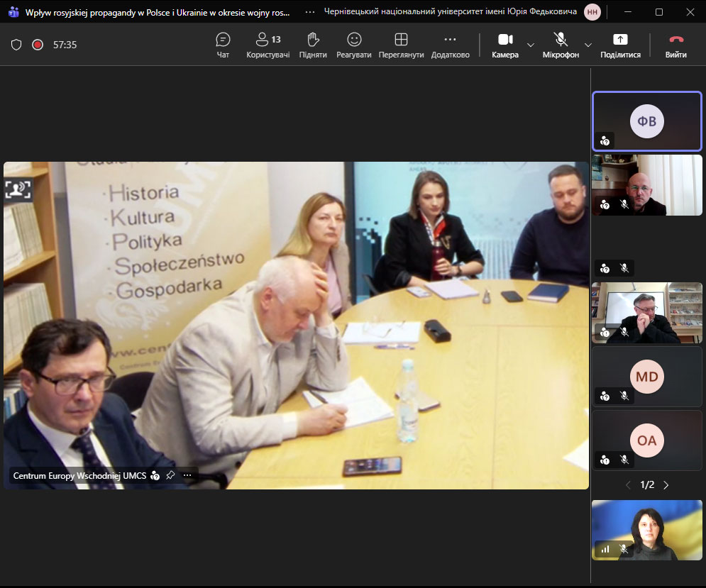Select the bald man participant video tile

tap(646, 185)
